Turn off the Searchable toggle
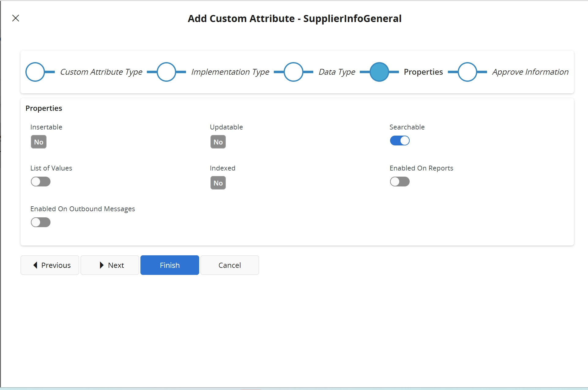 [x=400, y=141]
